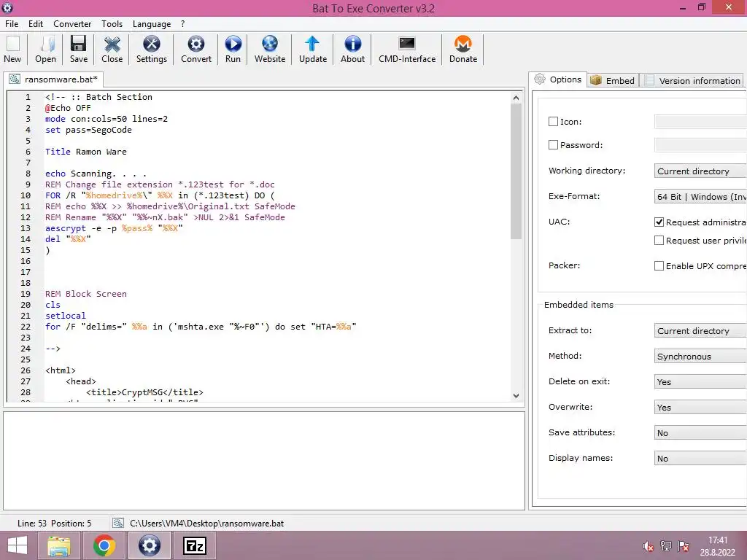
Task: Open the Language menu
Action: point(152,24)
